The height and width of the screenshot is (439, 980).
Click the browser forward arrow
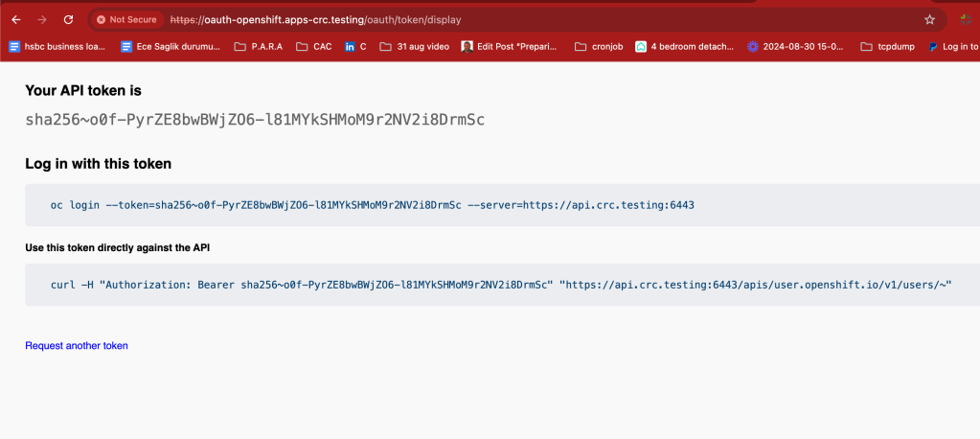(x=42, y=20)
